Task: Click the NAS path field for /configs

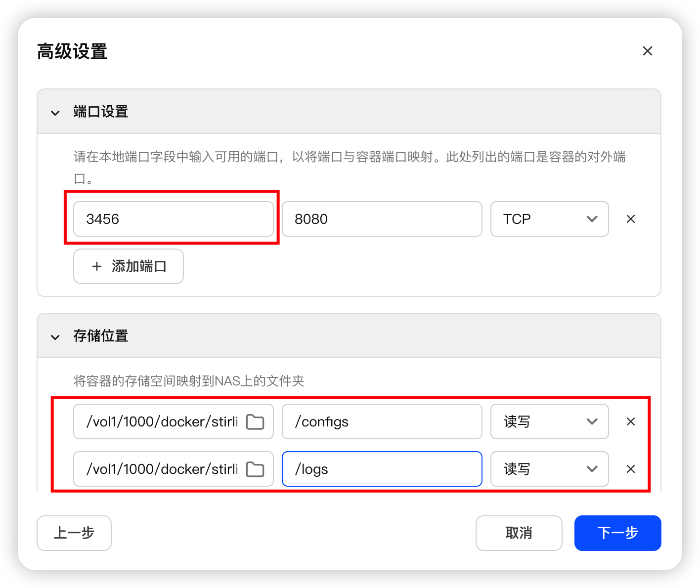Action: click(161, 421)
